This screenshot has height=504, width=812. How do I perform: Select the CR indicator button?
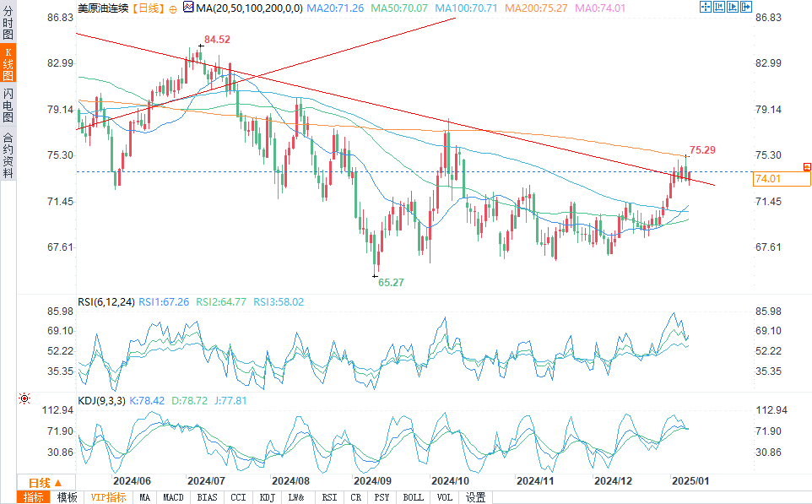355,498
